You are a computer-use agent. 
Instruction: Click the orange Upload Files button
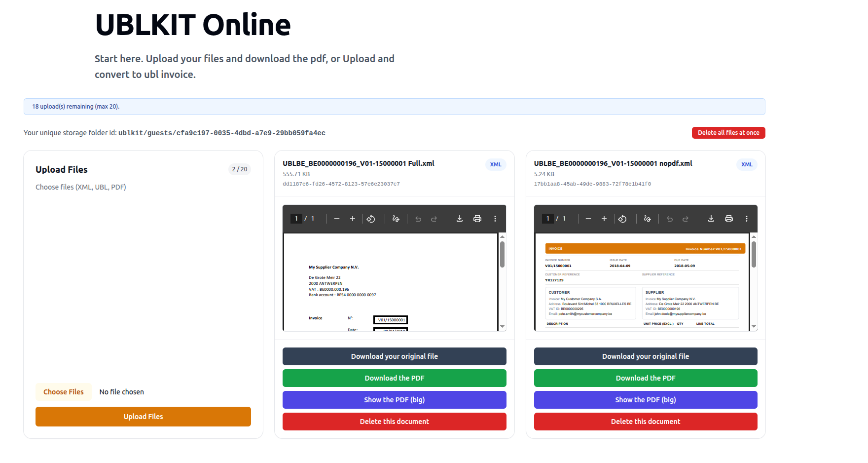pos(143,416)
